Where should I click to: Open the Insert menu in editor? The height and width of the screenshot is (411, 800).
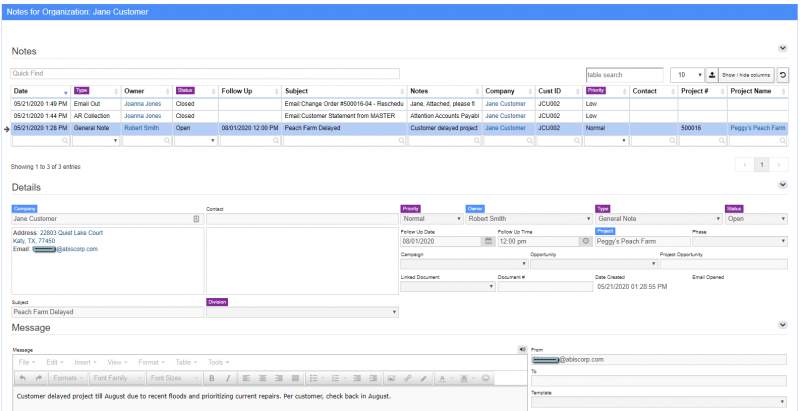tap(86, 362)
